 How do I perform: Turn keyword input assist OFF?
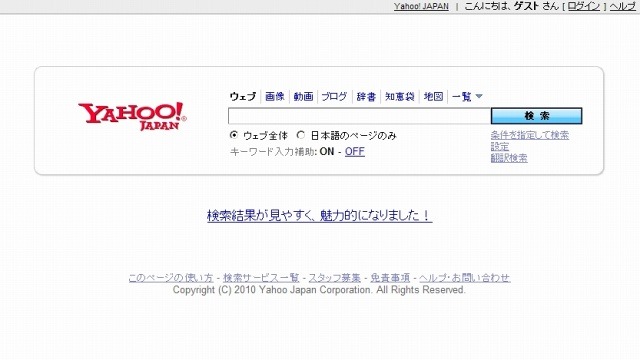coord(355,151)
